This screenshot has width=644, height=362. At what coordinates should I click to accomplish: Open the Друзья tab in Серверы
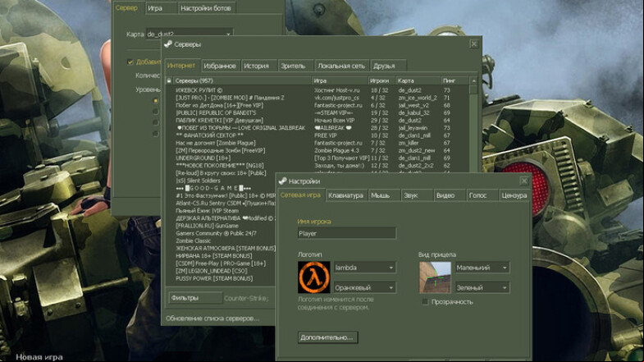pos(388,66)
